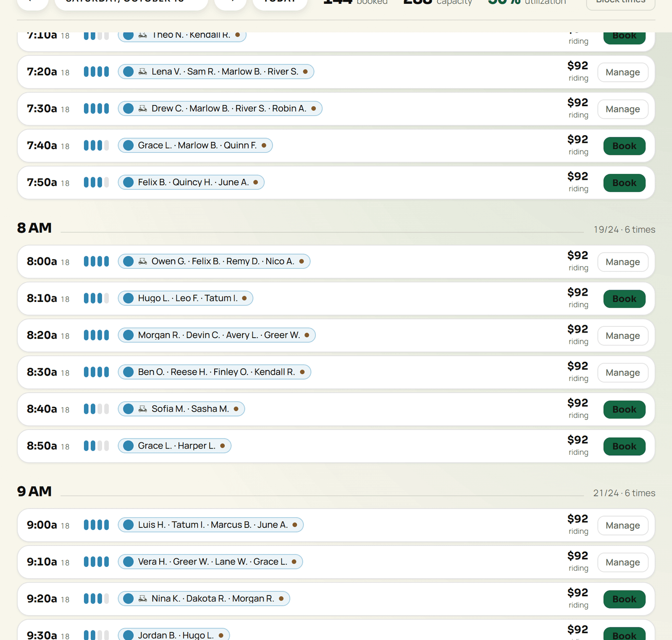672x640 pixels.
Task: Click the '19/24 · 6 times' summary
Action: [x=624, y=230]
